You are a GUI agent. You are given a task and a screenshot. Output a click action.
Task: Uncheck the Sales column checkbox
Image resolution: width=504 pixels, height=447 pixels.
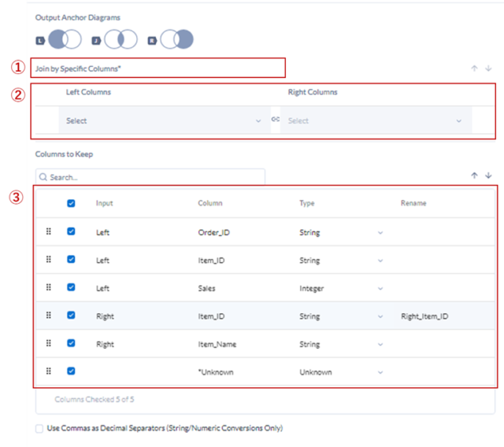(x=71, y=287)
